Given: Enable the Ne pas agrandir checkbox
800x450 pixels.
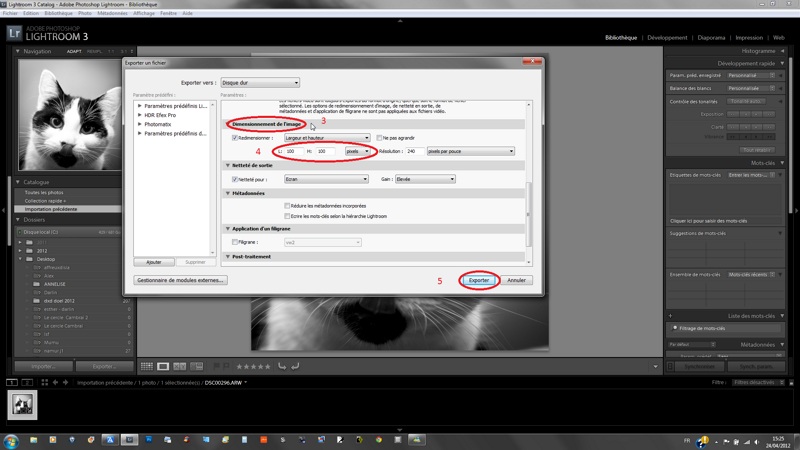Looking at the screenshot, I should pyautogui.click(x=379, y=138).
